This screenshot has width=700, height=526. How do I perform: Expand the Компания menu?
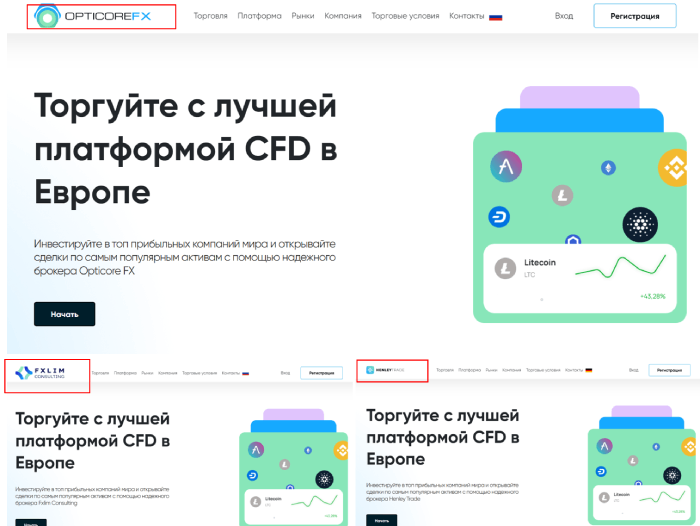(343, 16)
